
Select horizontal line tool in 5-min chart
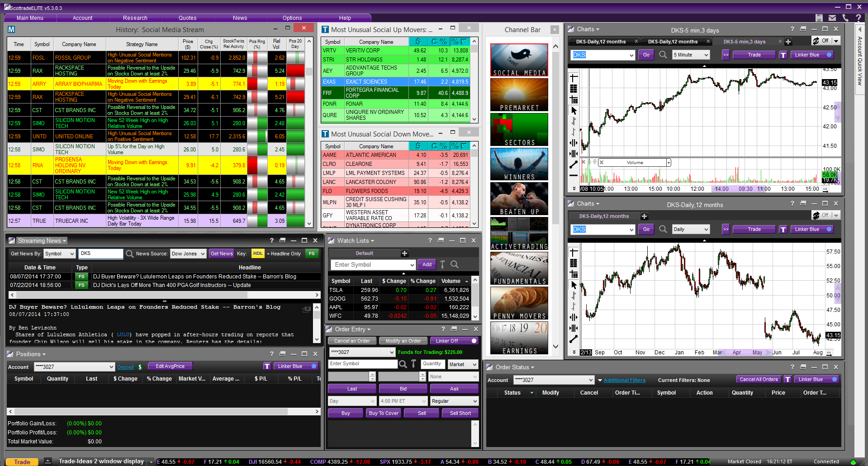(x=574, y=175)
